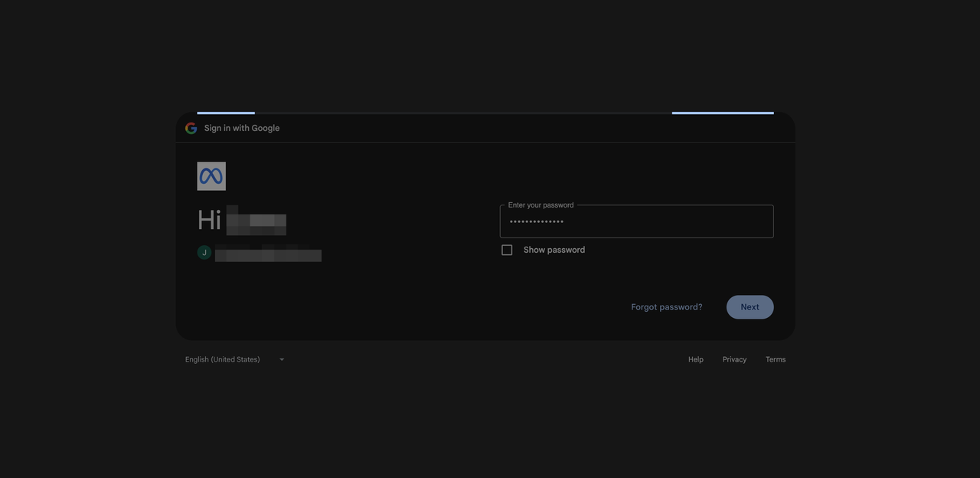Click the language dropdown arrow
This screenshot has width=980, height=478.
282,359
